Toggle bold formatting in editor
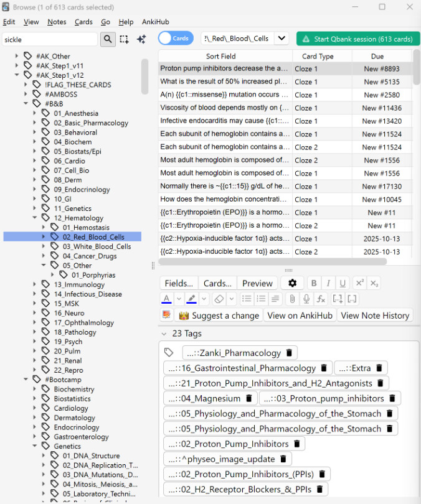The width and height of the screenshot is (421, 504). [x=315, y=283]
